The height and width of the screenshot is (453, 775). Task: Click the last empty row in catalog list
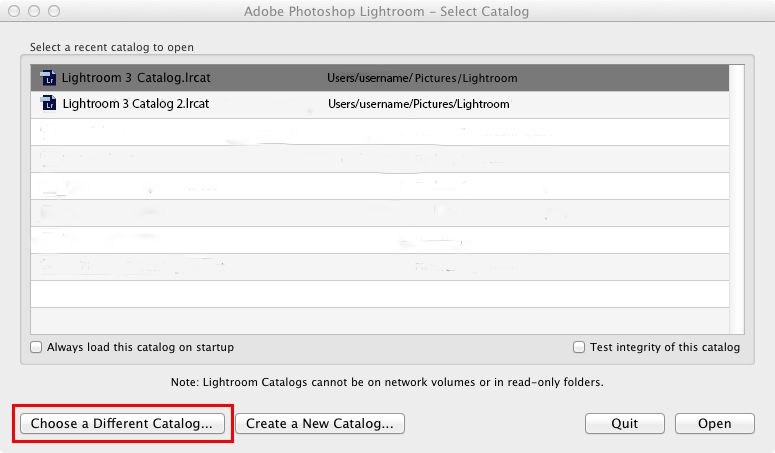(x=380, y=319)
